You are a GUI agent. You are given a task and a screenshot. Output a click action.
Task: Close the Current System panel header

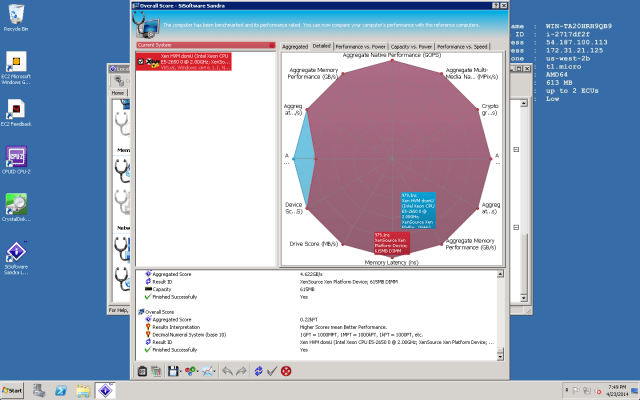pyautogui.click(x=272, y=45)
